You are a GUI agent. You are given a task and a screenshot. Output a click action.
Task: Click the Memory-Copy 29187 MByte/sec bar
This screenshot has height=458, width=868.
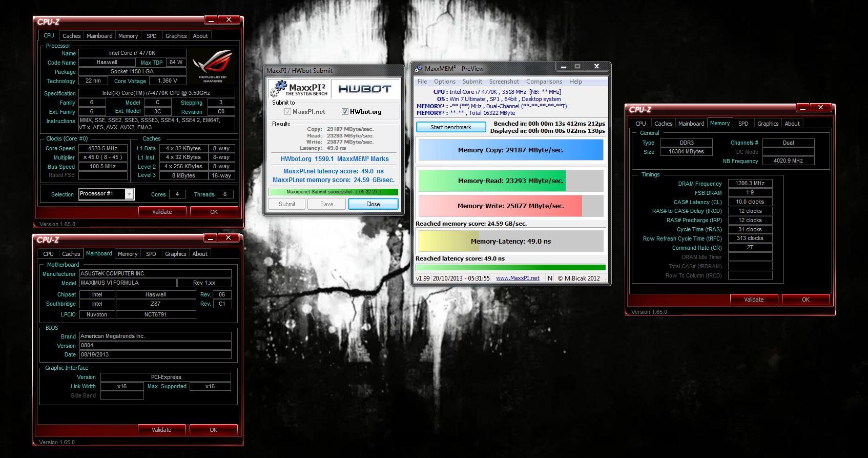pyautogui.click(x=511, y=150)
